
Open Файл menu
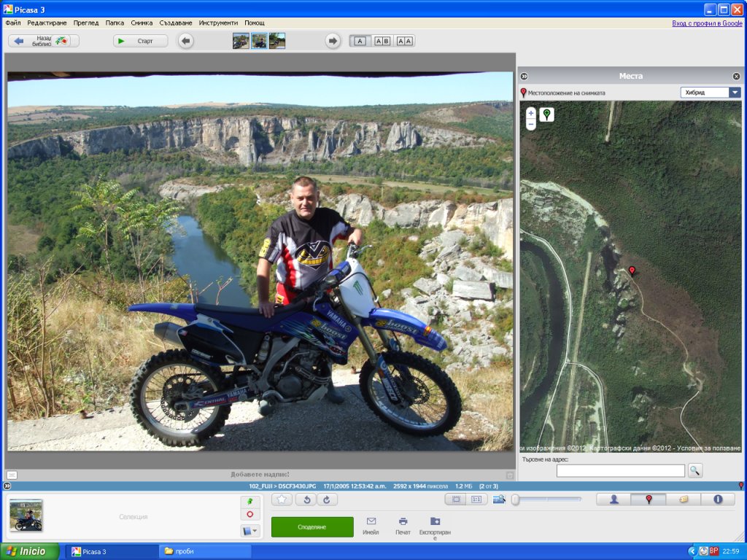[13, 23]
